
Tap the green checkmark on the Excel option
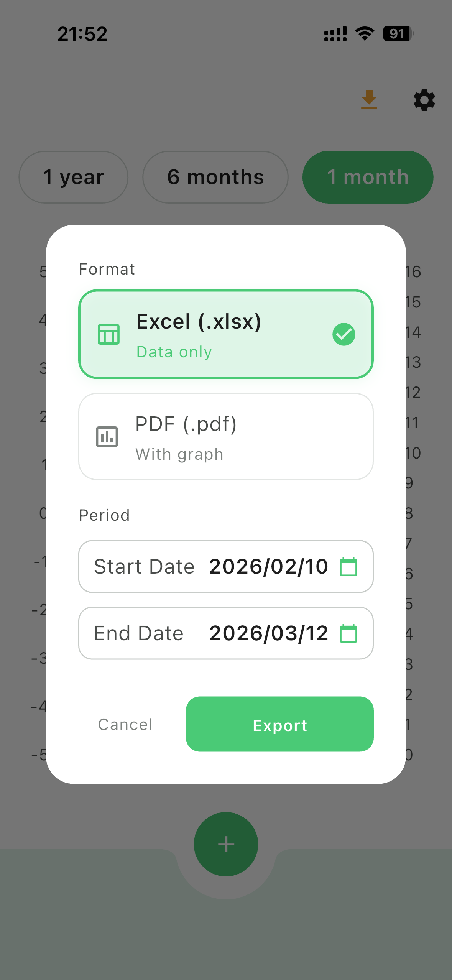[x=344, y=334]
